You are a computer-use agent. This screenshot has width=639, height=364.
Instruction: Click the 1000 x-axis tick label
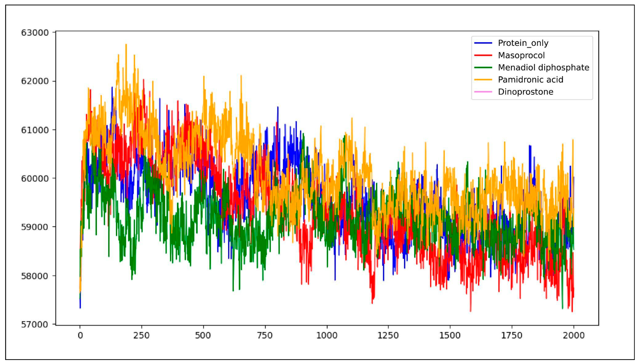[327, 335]
